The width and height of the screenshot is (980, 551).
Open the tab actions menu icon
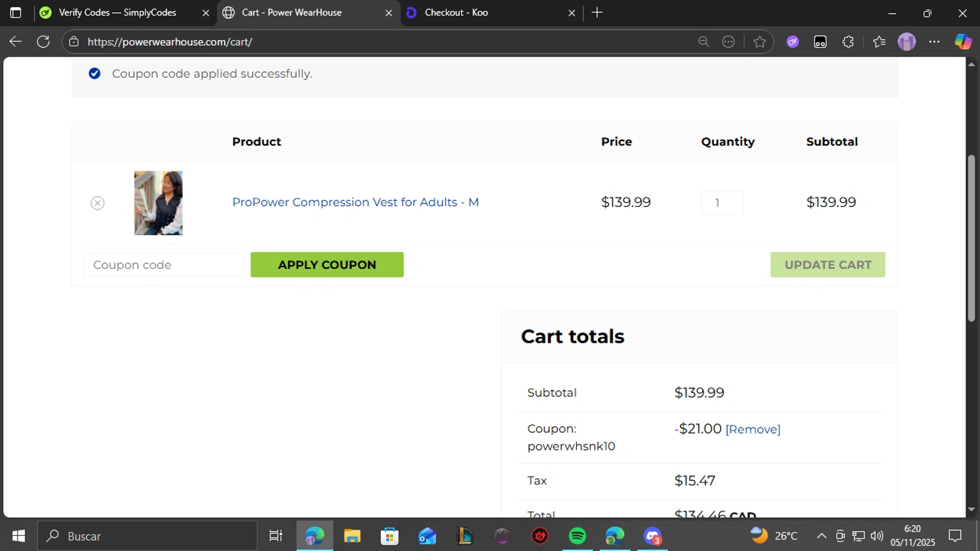[x=16, y=12]
